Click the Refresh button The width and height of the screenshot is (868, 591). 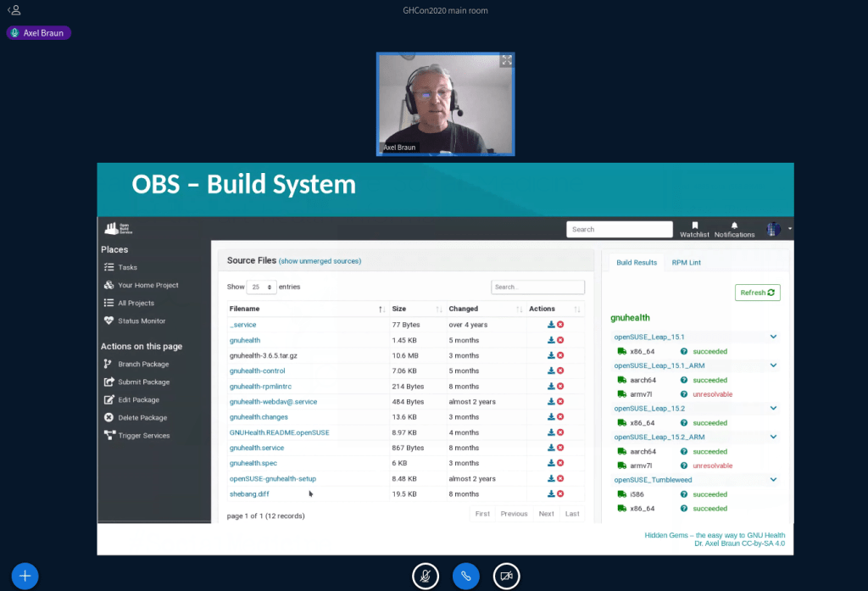(x=757, y=293)
